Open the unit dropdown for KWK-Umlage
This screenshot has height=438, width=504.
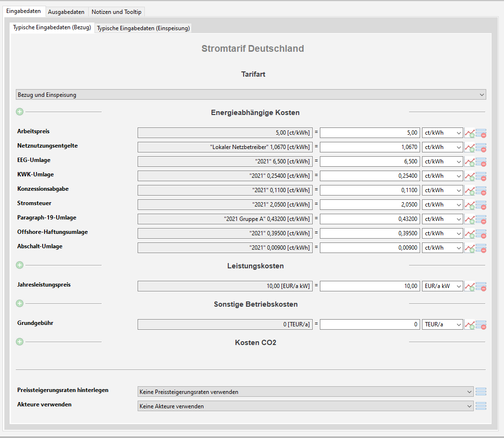pyautogui.click(x=442, y=176)
